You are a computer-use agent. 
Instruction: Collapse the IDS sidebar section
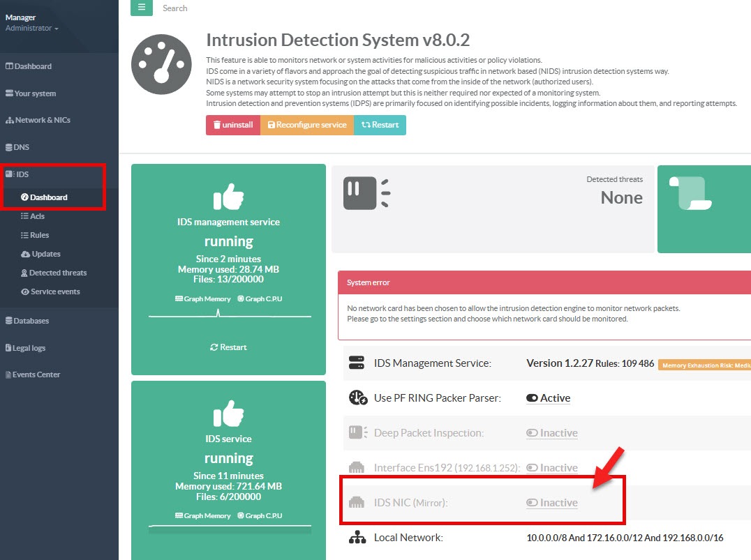tap(22, 174)
